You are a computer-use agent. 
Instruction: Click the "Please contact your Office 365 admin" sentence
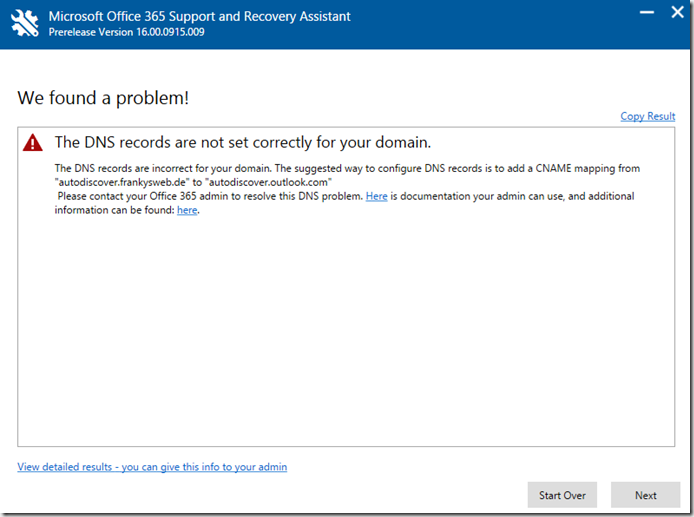tap(210, 196)
